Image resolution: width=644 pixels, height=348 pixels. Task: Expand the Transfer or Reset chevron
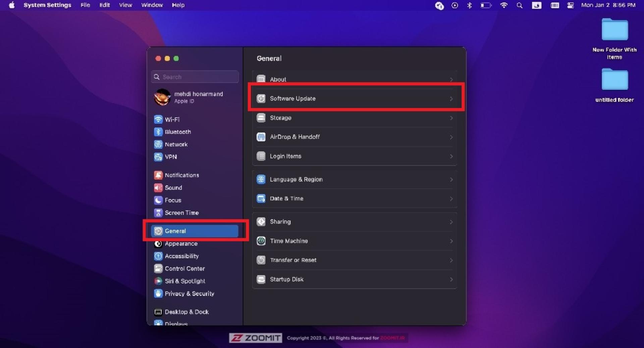pyautogui.click(x=451, y=260)
